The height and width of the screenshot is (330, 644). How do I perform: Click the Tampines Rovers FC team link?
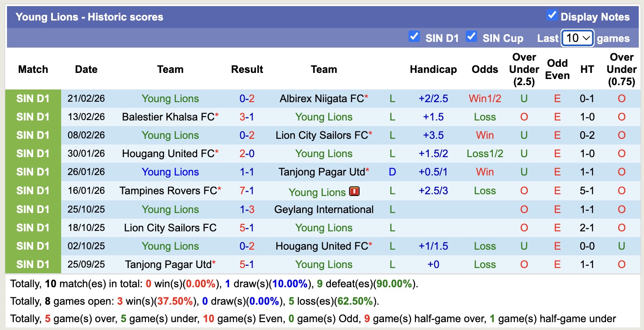tap(167, 190)
